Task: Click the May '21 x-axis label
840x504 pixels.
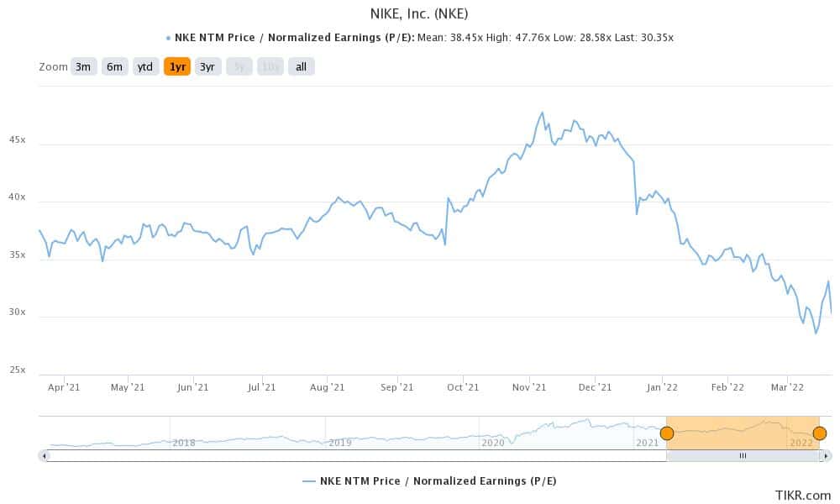Action: click(x=128, y=387)
